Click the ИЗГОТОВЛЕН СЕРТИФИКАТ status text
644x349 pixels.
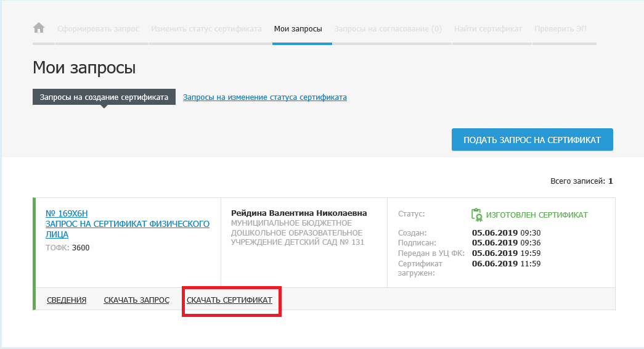(x=537, y=215)
